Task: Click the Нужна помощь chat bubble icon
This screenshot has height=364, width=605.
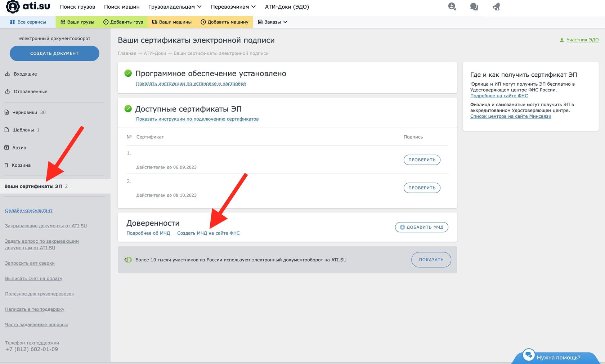Action: [x=529, y=355]
